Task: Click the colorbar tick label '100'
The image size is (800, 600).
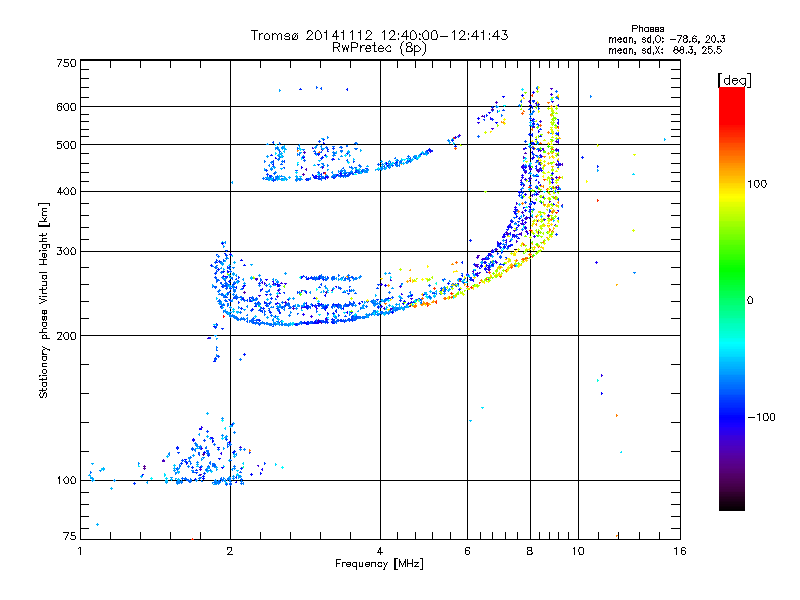Action: (757, 184)
